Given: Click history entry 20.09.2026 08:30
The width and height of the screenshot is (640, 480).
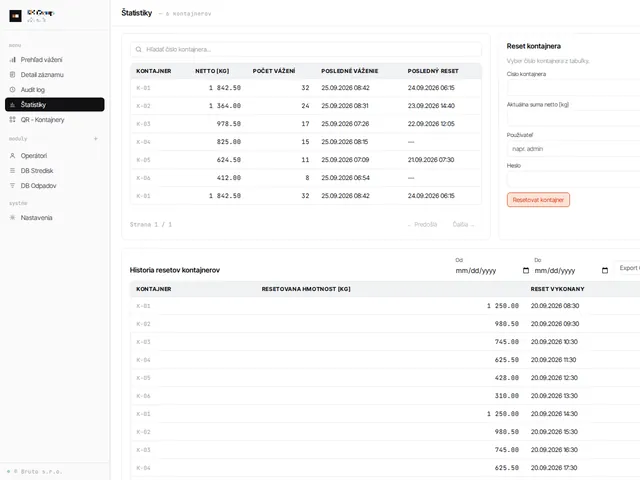Looking at the screenshot, I should 555,306.
